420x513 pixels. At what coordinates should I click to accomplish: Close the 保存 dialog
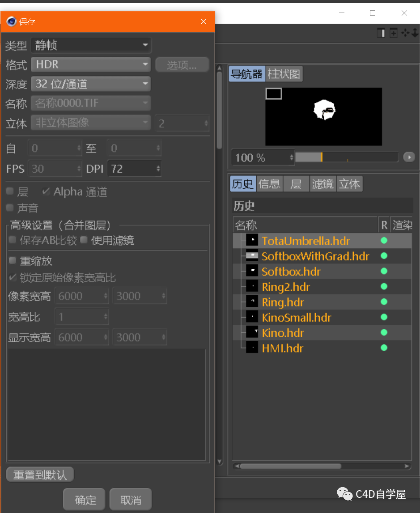[204, 21]
